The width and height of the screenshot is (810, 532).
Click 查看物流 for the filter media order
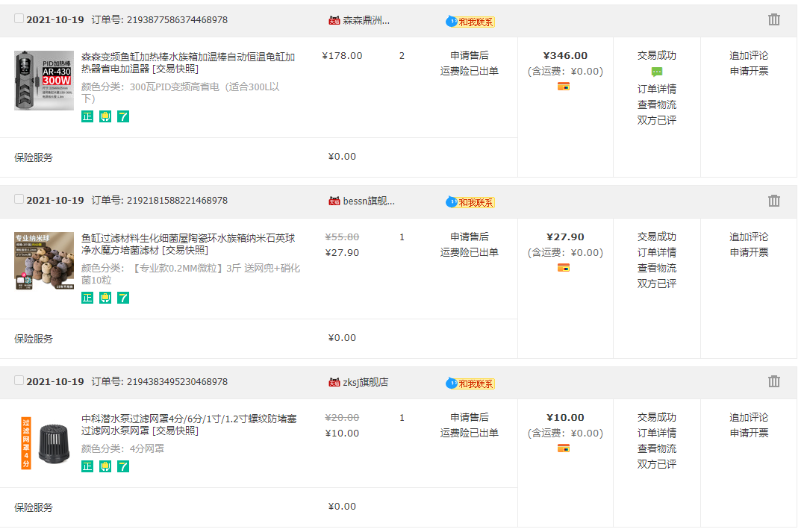tap(656, 268)
